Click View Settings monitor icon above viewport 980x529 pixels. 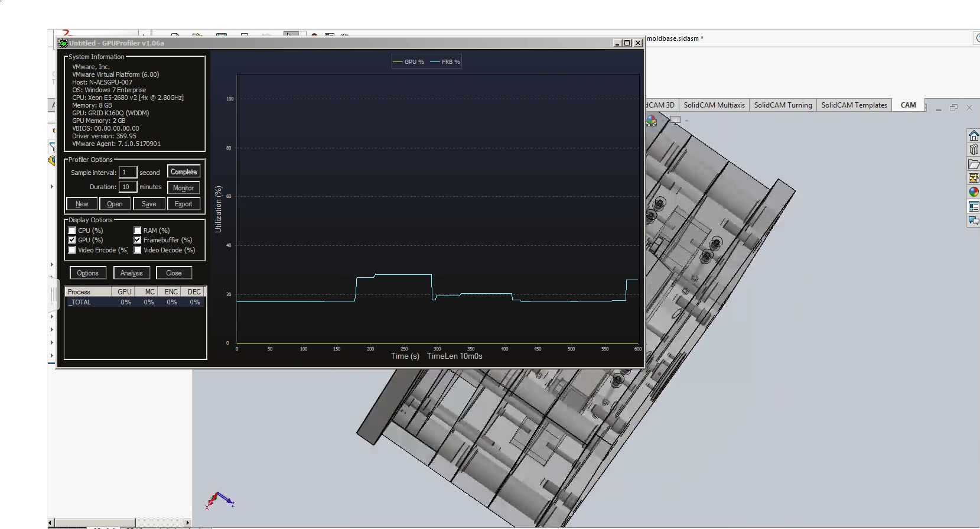pos(675,120)
